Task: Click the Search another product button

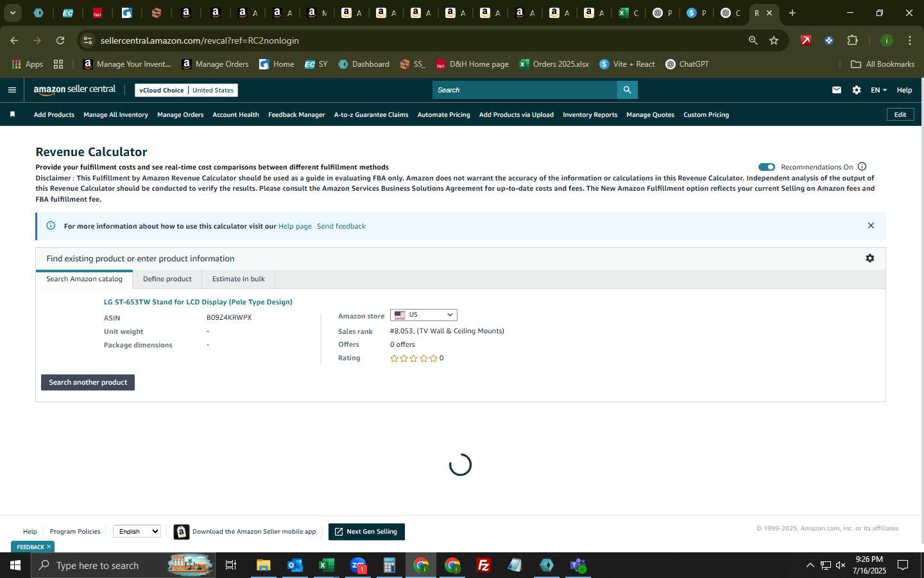Action: [x=88, y=382]
